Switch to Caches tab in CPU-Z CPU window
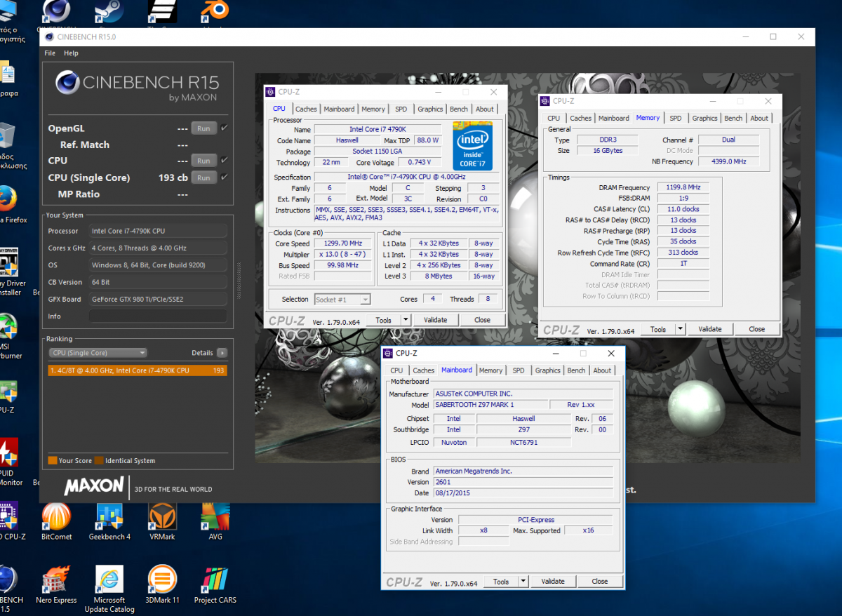Image resolution: width=842 pixels, height=616 pixels. click(306, 109)
